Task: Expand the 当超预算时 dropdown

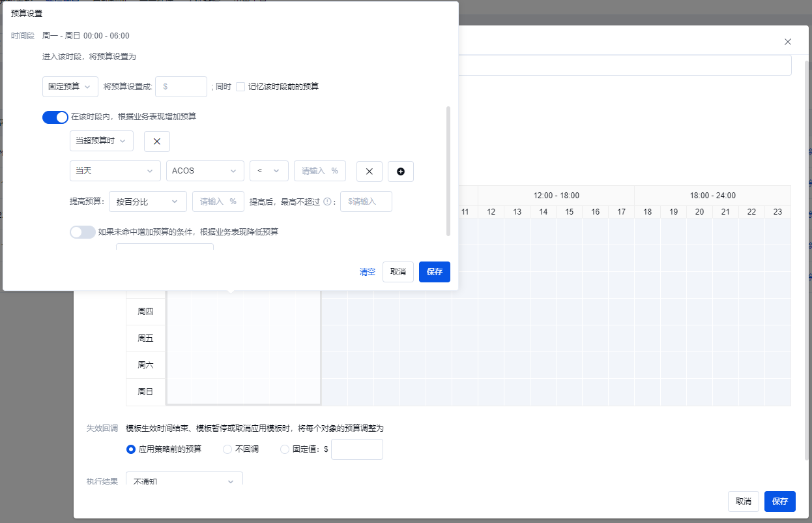Action: coord(101,141)
